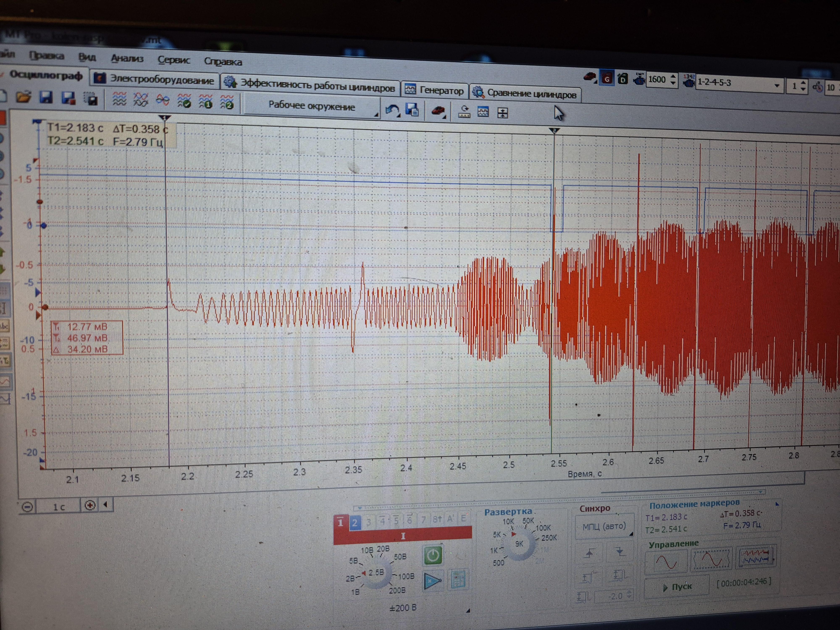Open the Анализ menu
This screenshot has height=630, width=840.
click(x=127, y=58)
